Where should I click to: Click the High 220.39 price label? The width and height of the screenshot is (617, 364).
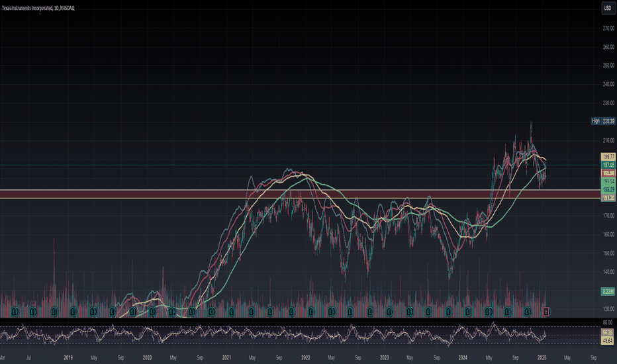click(x=603, y=121)
